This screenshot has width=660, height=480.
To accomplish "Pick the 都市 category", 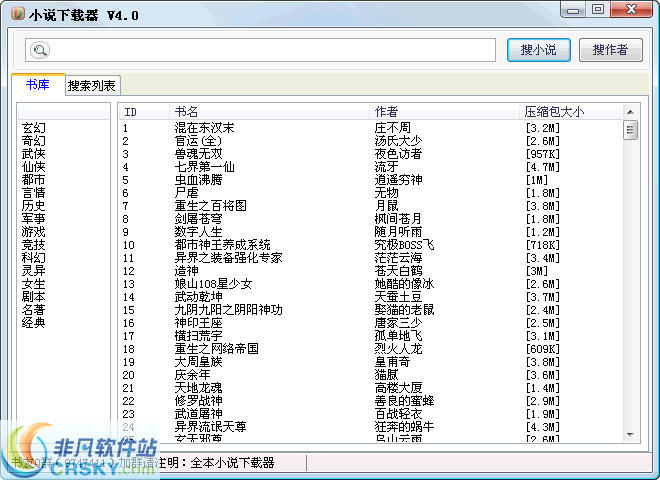I will 34,180.
